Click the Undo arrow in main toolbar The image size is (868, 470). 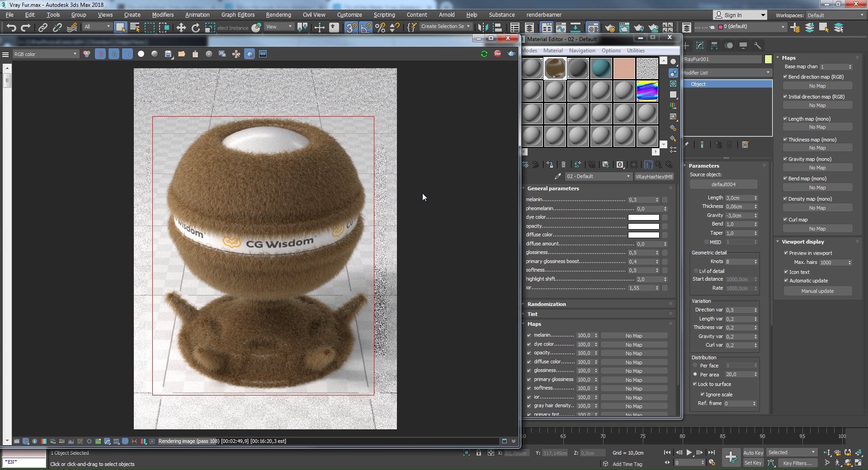point(11,28)
